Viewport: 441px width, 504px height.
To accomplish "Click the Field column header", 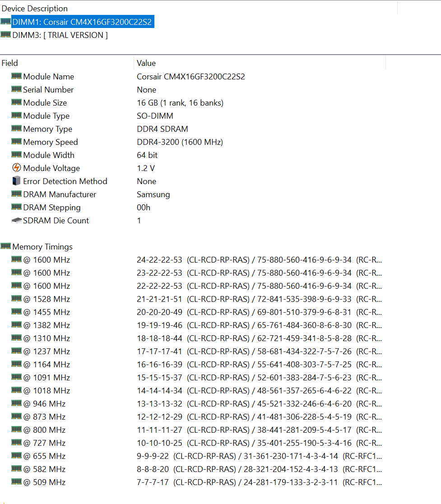I will 9,63.
